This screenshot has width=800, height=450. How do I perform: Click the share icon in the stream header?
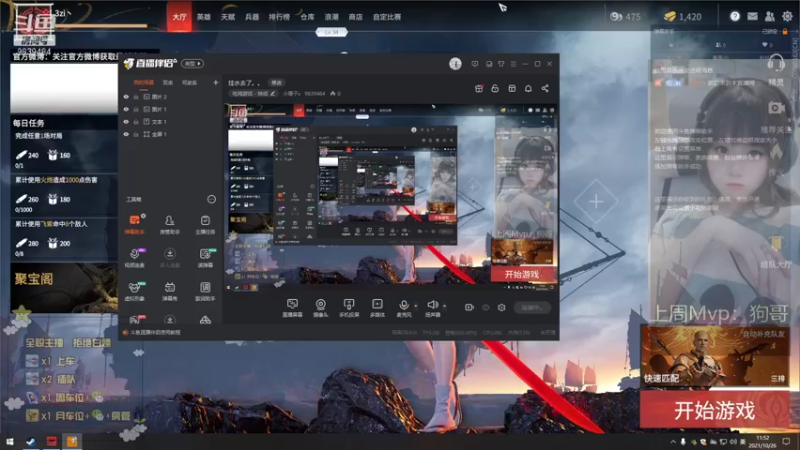click(x=545, y=88)
